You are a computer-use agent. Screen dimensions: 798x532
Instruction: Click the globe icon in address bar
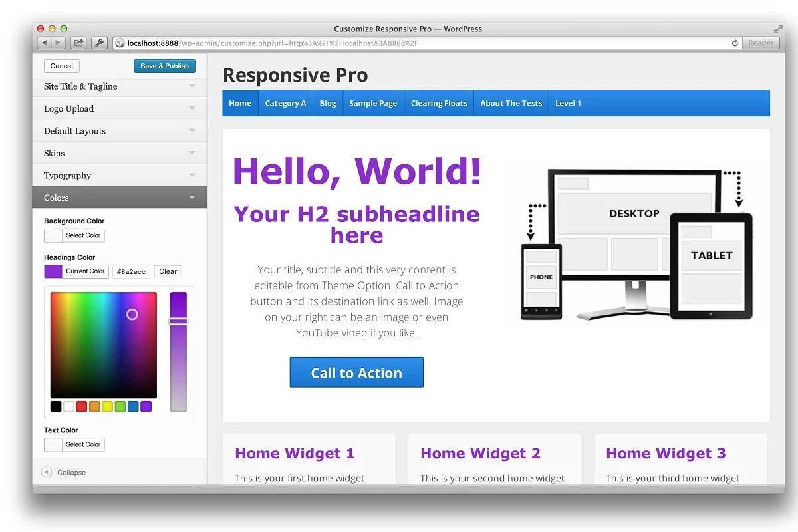pyautogui.click(x=120, y=43)
